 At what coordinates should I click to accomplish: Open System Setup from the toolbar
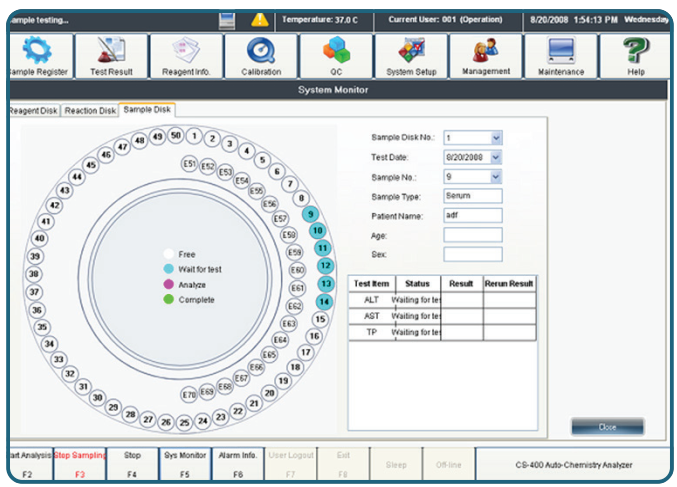411,56
